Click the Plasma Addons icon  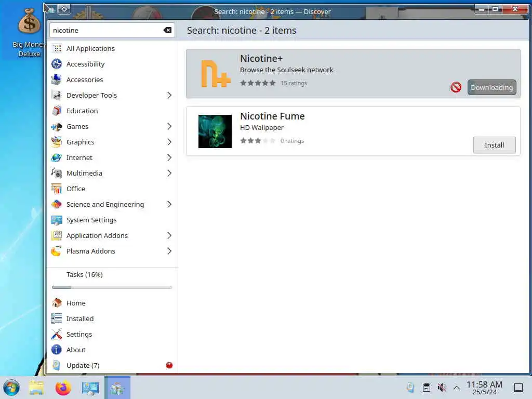[57, 251]
